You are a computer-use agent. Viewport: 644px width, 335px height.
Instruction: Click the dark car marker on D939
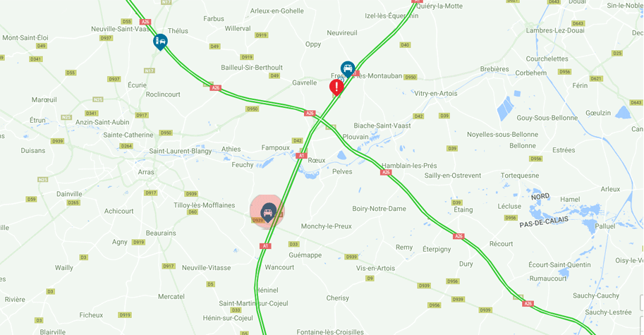click(x=268, y=212)
